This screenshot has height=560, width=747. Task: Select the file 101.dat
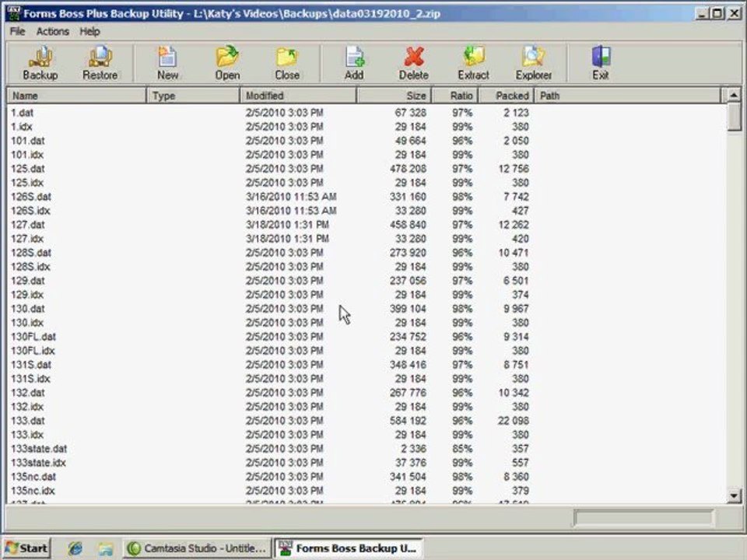28,141
